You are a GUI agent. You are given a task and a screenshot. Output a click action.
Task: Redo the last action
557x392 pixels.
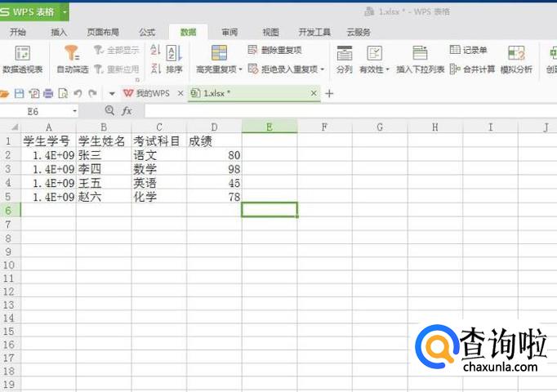click(93, 93)
